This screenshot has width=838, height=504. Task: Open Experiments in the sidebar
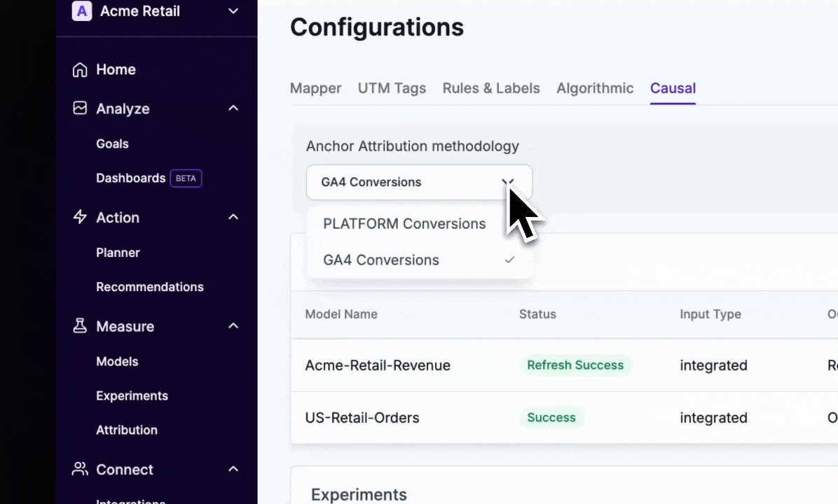point(132,395)
